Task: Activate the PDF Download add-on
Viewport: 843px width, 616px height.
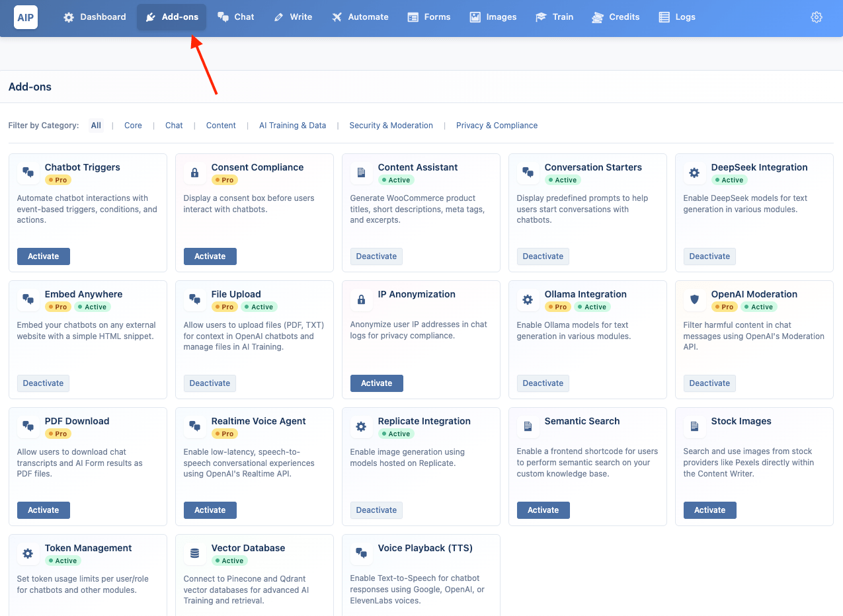Action: coord(44,510)
